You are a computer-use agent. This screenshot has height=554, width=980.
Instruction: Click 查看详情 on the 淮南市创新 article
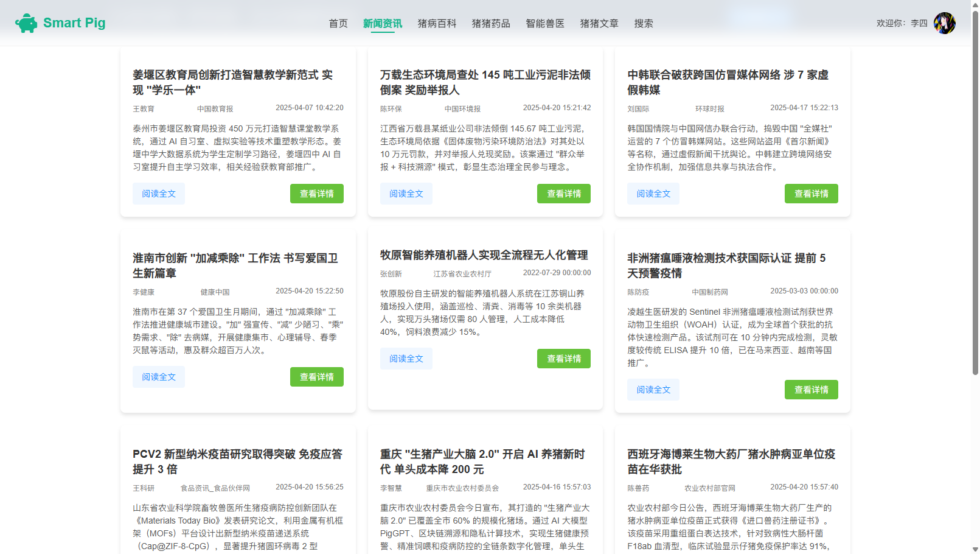317,377
